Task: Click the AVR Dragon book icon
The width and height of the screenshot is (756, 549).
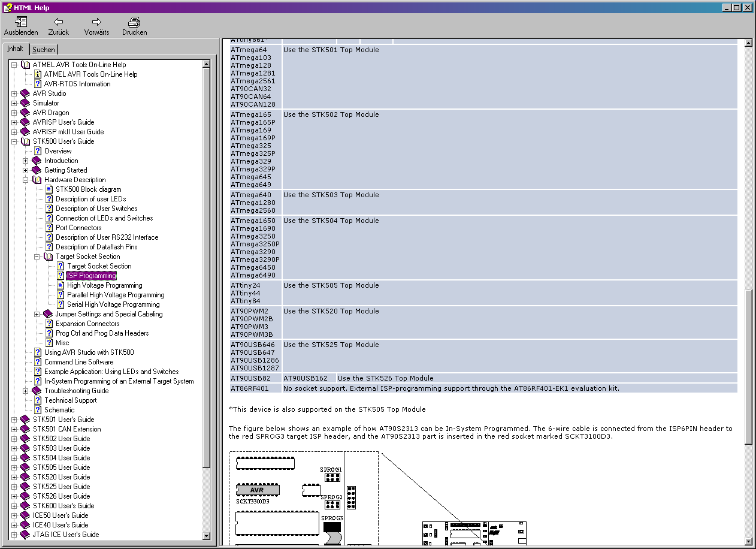Action: 25,113
